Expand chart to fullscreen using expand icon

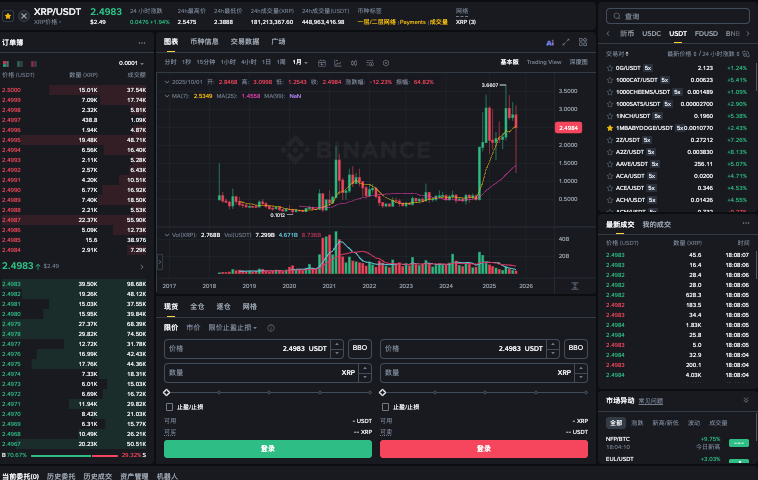coord(566,42)
